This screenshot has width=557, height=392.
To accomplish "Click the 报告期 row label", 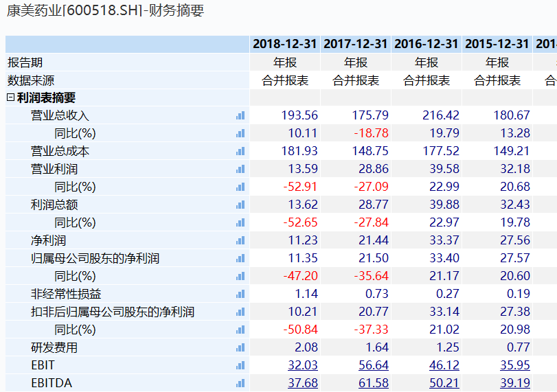I will (25, 62).
